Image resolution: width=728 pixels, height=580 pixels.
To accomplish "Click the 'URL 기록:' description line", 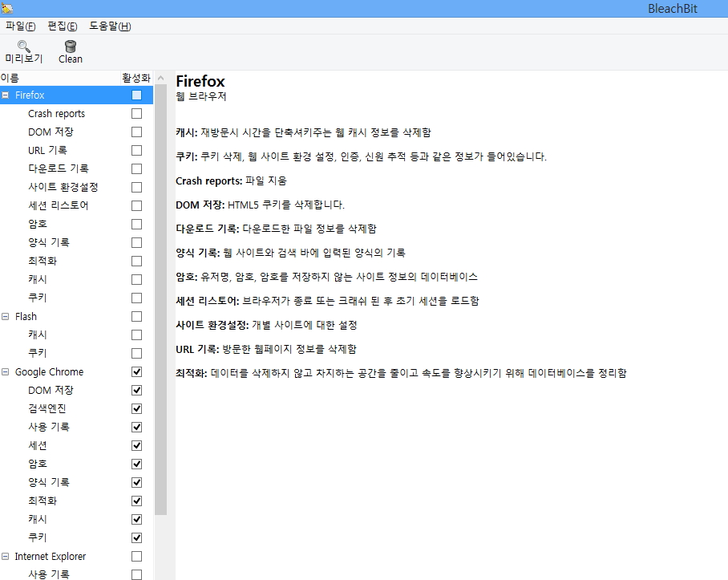I will click(266, 349).
